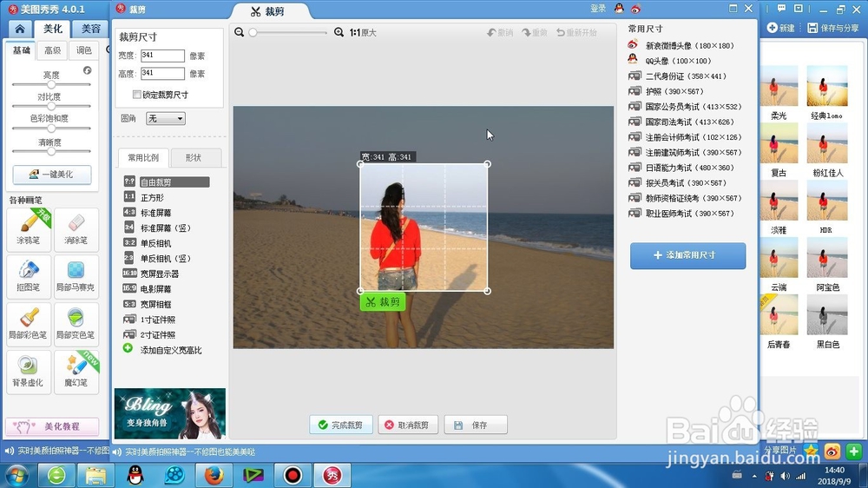The height and width of the screenshot is (488, 868).
Task: Adjust the 亮度 brightness slider
Action: click(51, 85)
